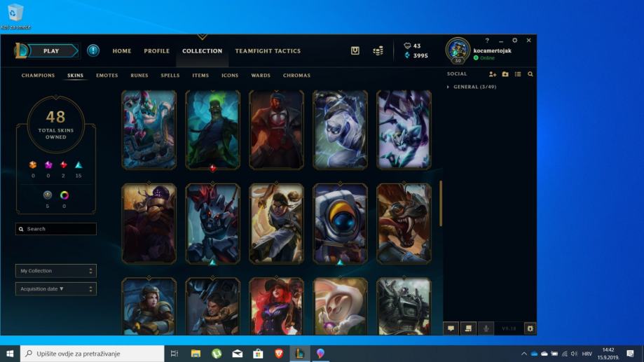Click the teal Epic skin triangle icon
The width and height of the screenshot is (644, 362).
pyautogui.click(x=78, y=165)
